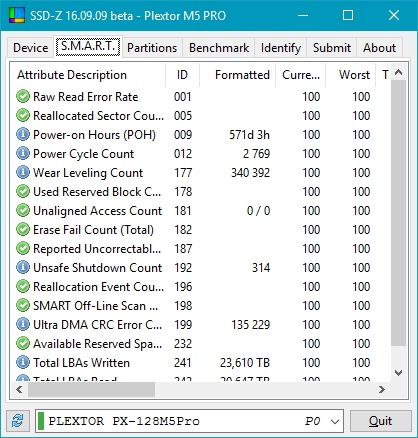The image size is (418, 438).
Task: Select the Identify tab
Action: [x=281, y=48]
